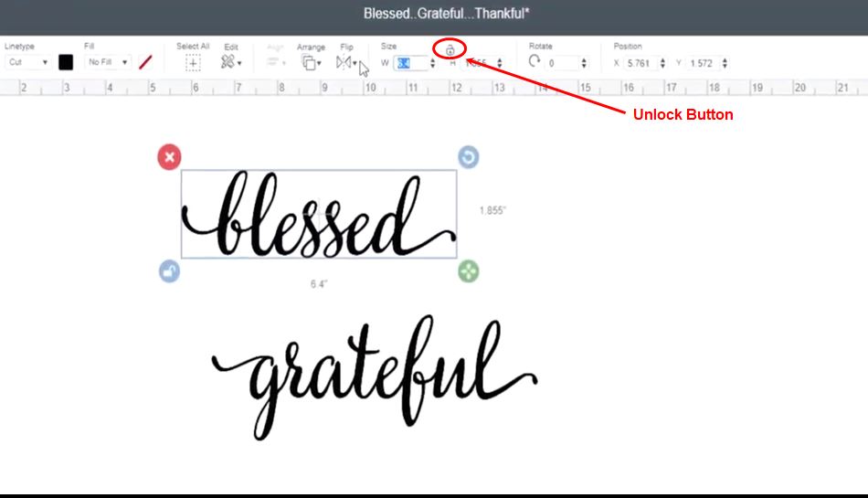Click the blue rotate handle on blessed

(x=469, y=157)
